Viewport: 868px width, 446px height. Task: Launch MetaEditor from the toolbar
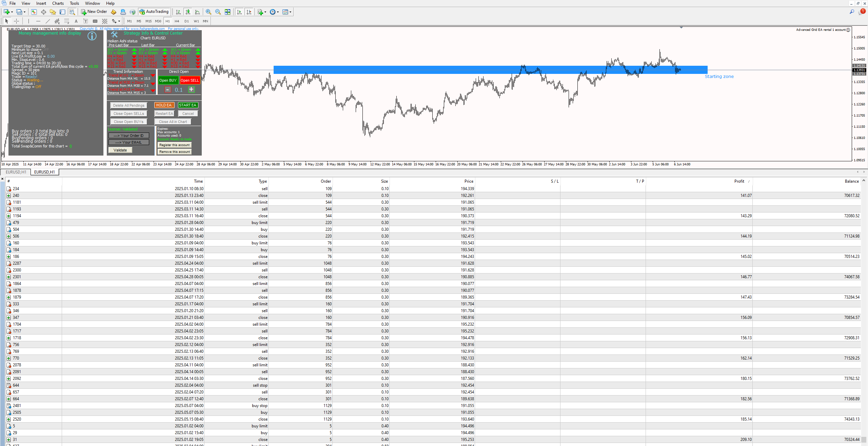tap(114, 12)
